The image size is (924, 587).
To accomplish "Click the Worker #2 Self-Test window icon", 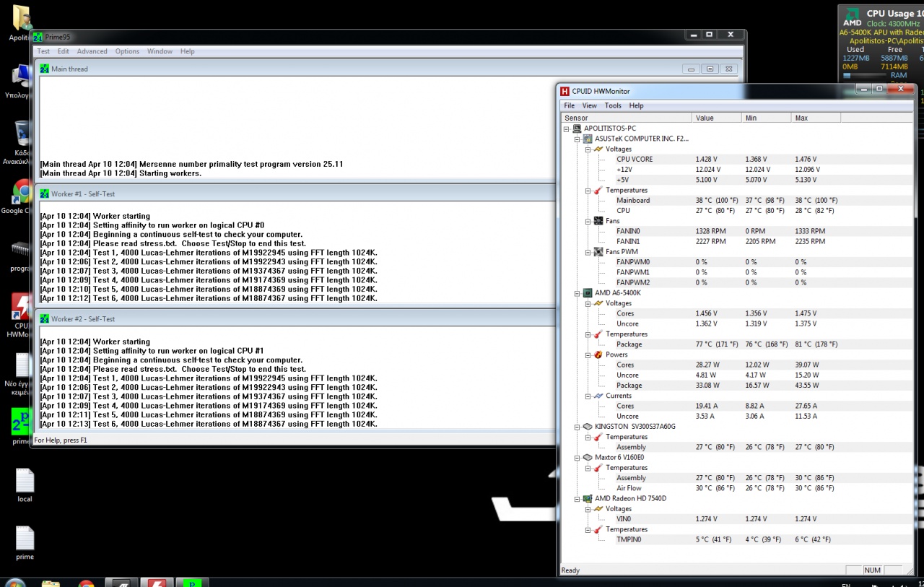I will coord(44,318).
